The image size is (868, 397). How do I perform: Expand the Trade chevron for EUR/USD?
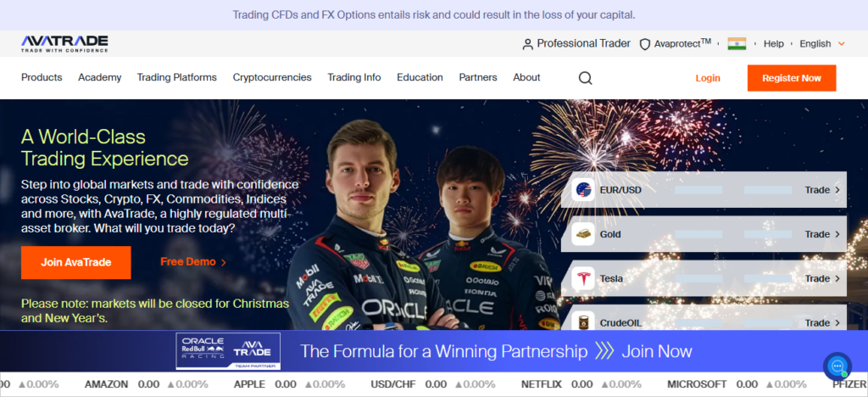tap(837, 190)
